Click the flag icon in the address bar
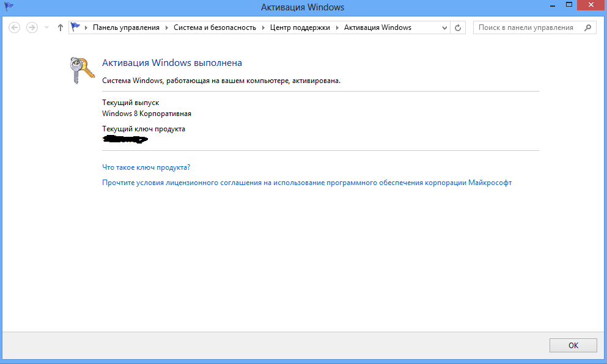This screenshot has width=607, height=364. pos(75,27)
